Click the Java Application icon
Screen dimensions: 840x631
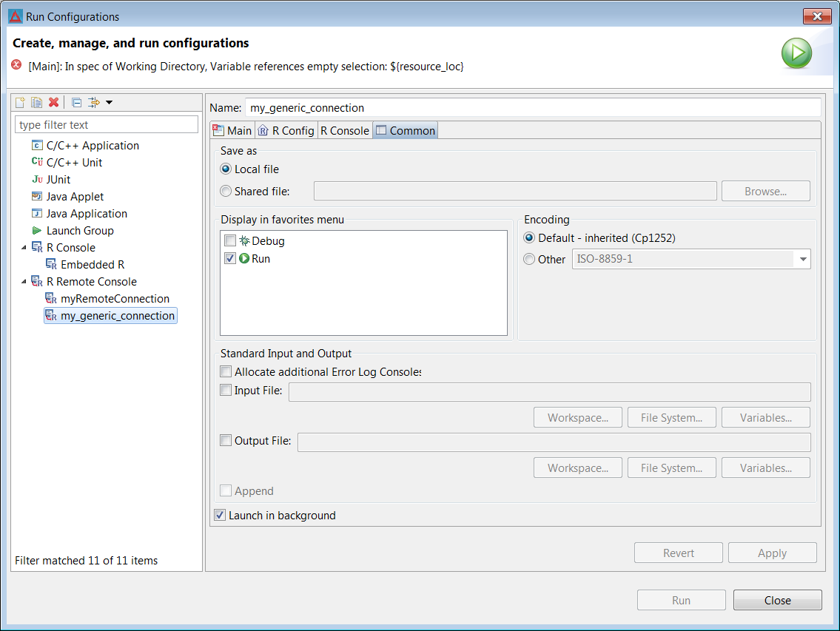tap(37, 213)
